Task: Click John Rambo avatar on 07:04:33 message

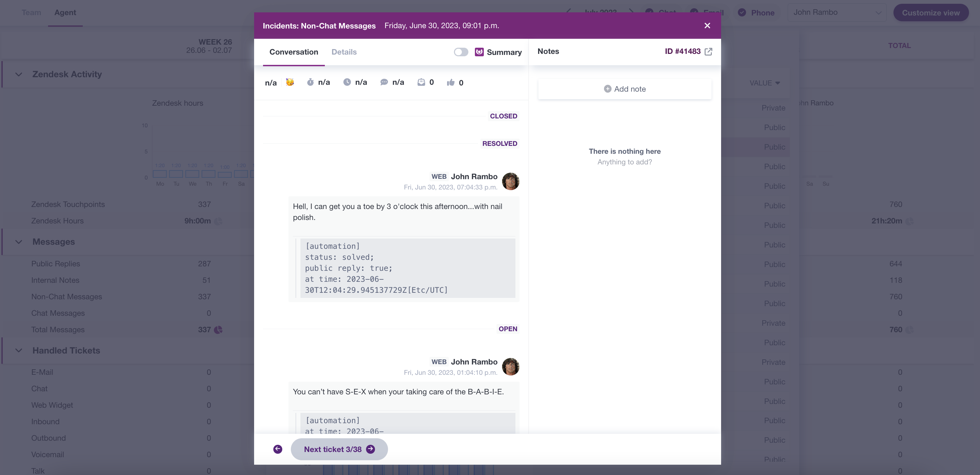Action: point(510,182)
